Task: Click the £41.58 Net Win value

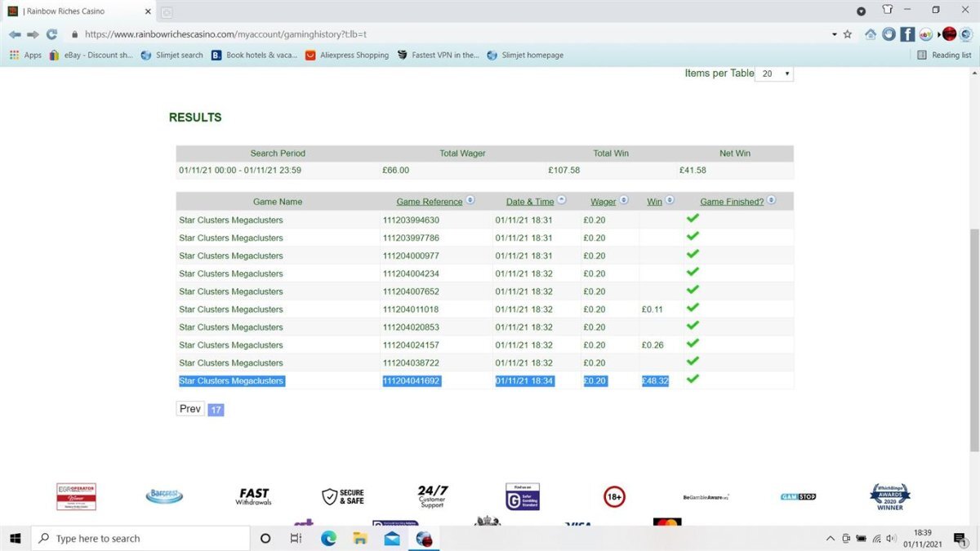Action: pos(693,171)
